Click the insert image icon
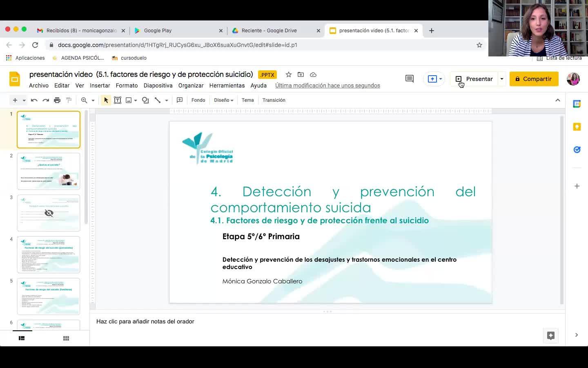The image size is (588, 368). 129,100
